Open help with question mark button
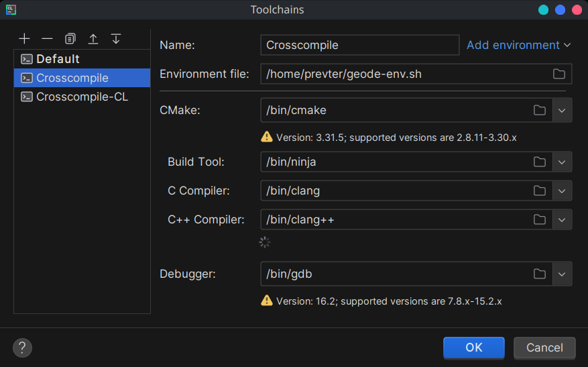The width and height of the screenshot is (588, 367). pyautogui.click(x=23, y=348)
